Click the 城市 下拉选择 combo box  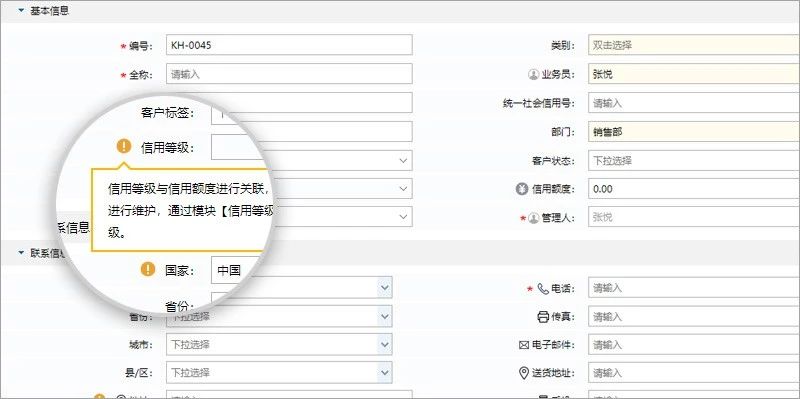[279, 344]
